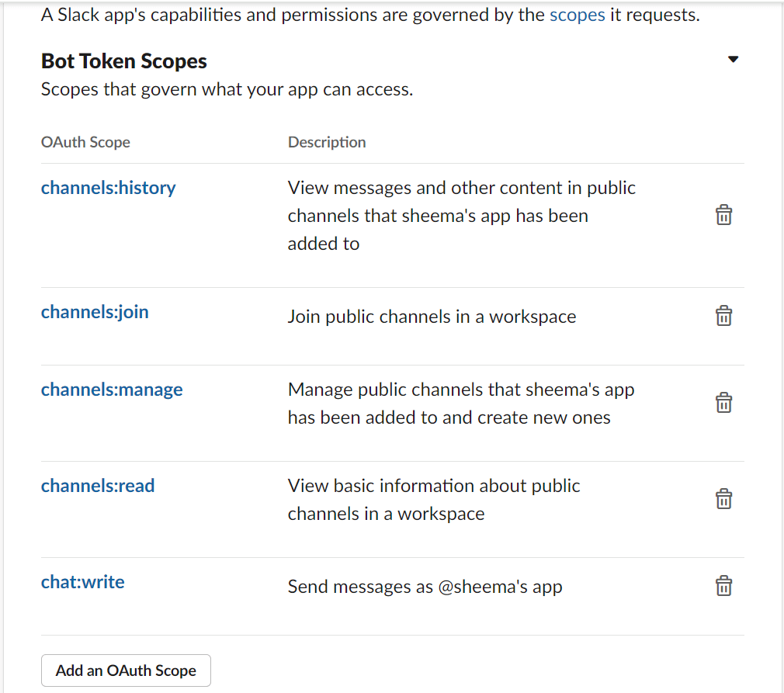Select the channels:read scope link

98,486
